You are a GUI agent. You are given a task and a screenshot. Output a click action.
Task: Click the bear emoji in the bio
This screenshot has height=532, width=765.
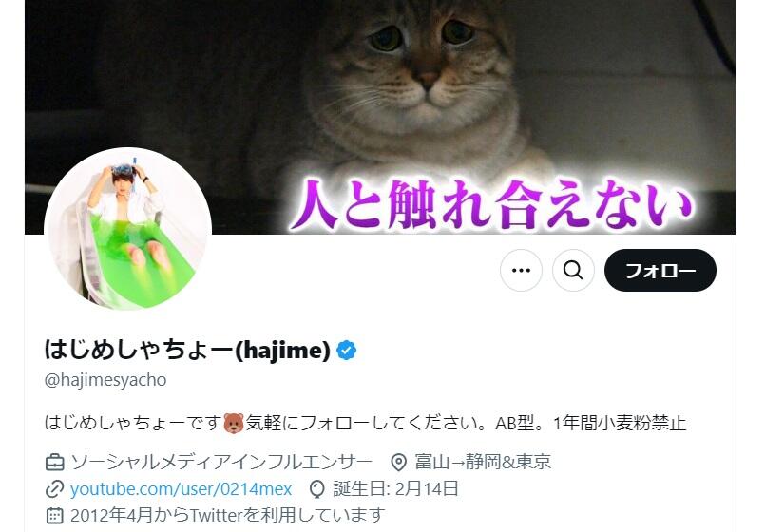[x=234, y=423]
